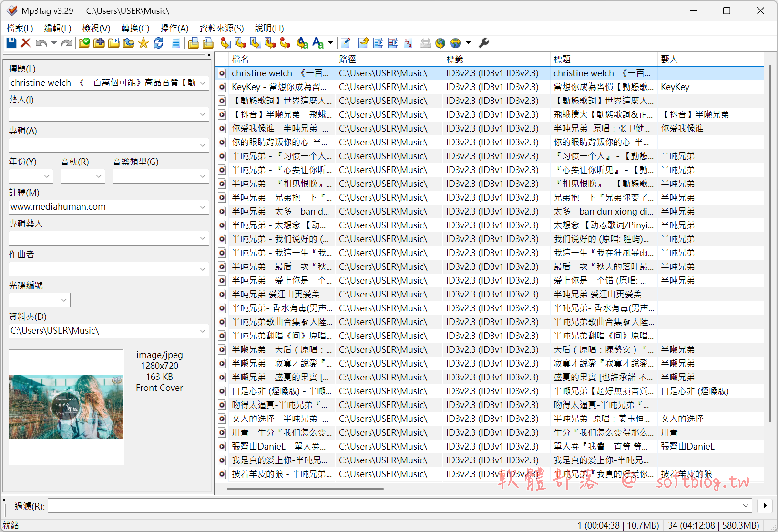Screen dimensions: 778x532
Task: Run the Filename – Tag converter
Action: (240, 43)
